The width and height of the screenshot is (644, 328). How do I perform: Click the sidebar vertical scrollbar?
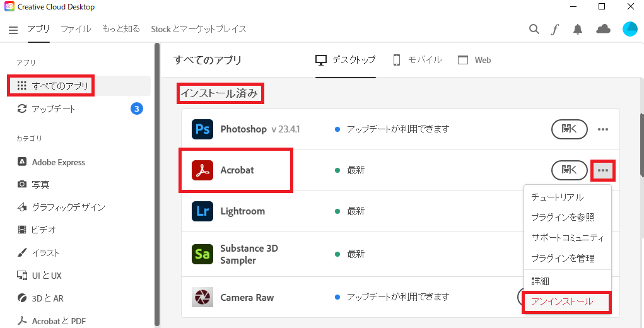click(x=156, y=185)
